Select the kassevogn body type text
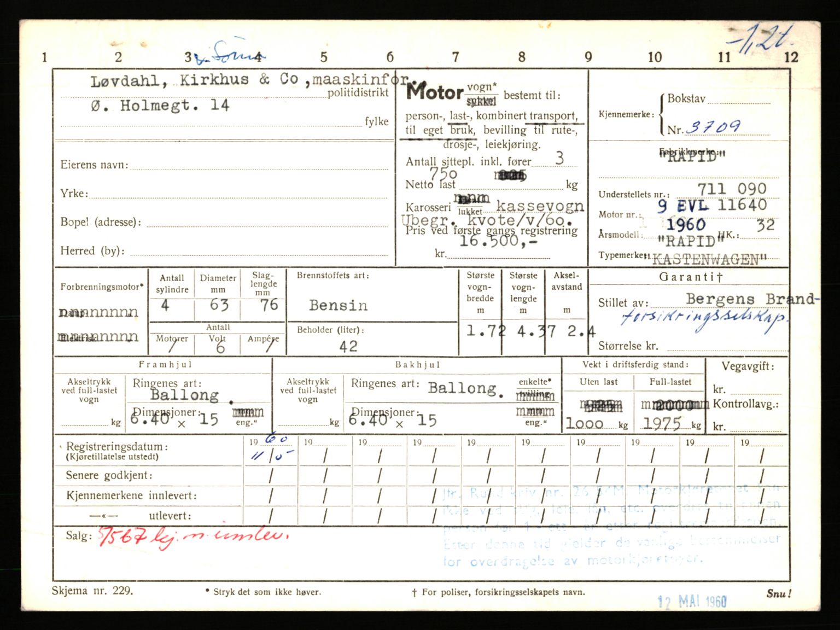 (x=539, y=206)
